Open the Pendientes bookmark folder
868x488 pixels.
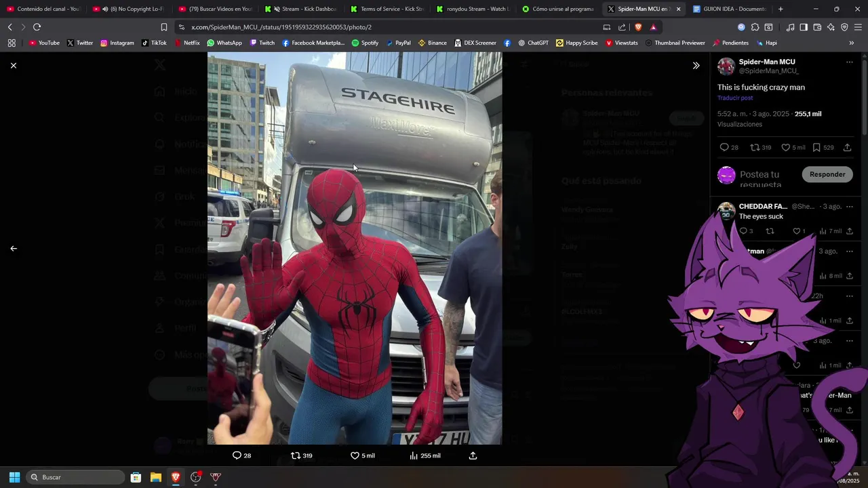coord(730,43)
